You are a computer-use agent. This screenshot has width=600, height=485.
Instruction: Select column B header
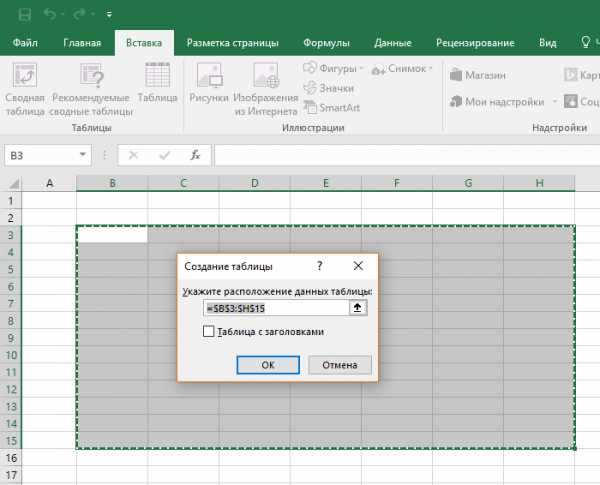pos(112,183)
